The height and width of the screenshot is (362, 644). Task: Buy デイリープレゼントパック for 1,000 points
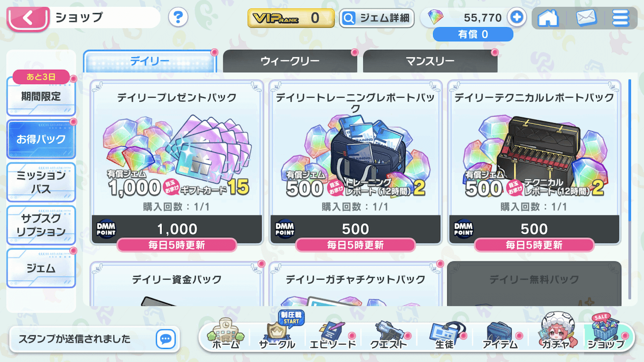177,229
